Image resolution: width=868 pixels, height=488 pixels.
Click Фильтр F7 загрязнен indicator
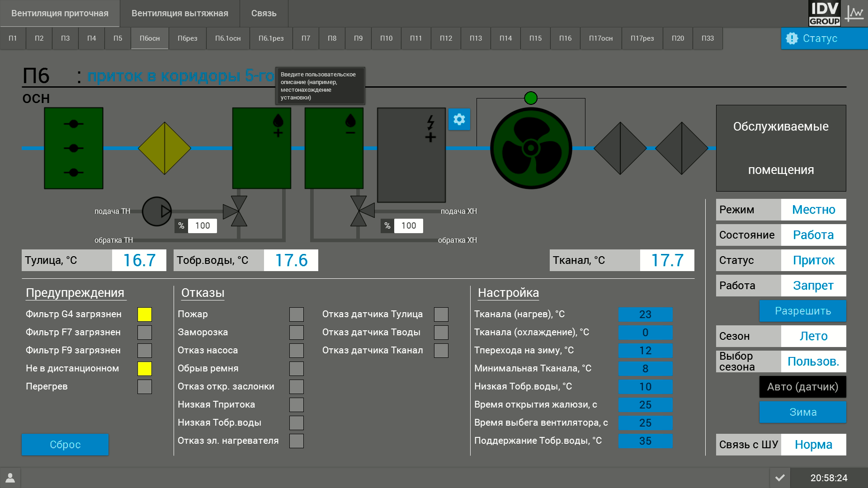pos(145,333)
